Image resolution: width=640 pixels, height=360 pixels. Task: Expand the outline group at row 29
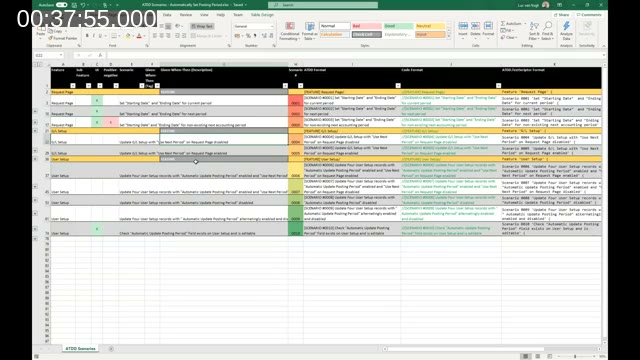[36, 151]
